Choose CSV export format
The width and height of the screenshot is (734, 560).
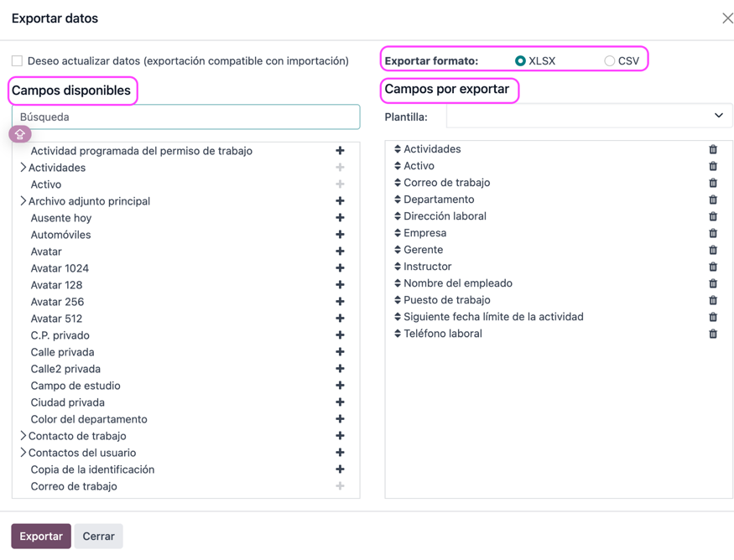[x=609, y=61]
